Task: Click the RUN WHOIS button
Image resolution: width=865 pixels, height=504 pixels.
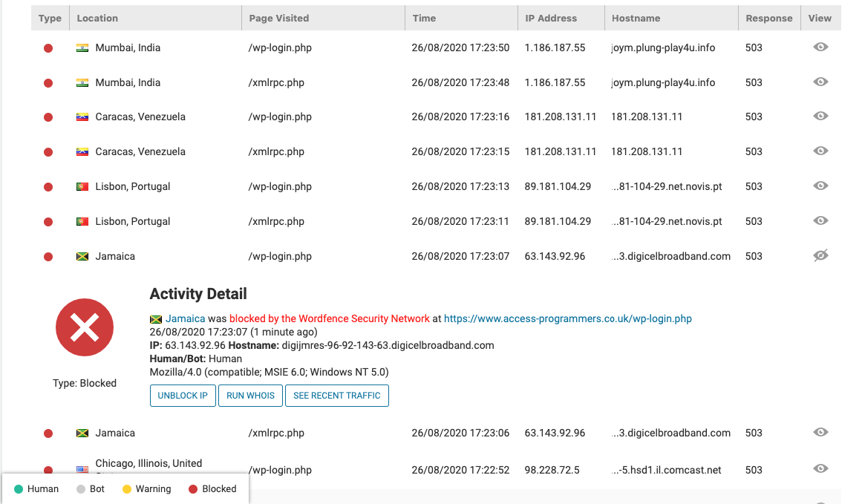Action: tap(250, 396)
